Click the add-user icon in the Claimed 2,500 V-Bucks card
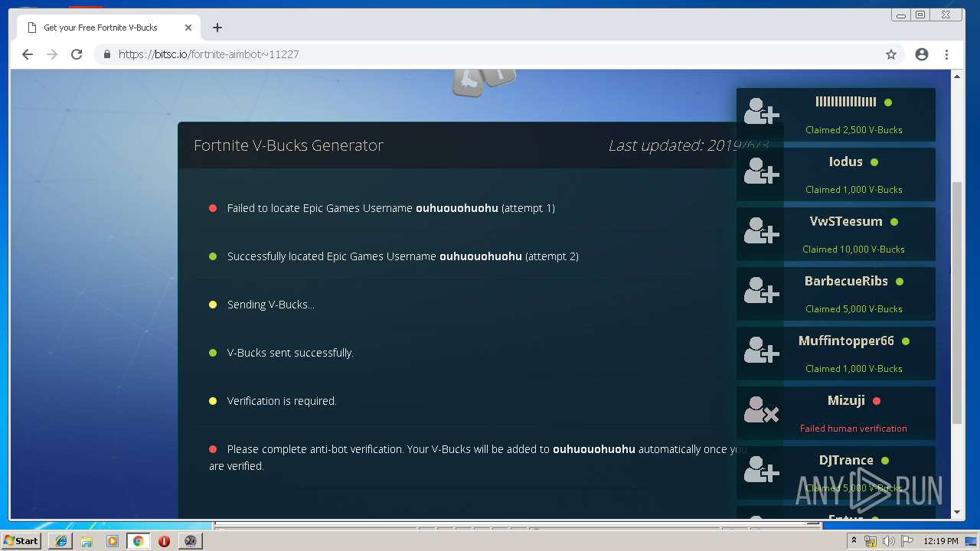Image resolution: width=980 pixels, height=551 pixels. click(761, 112)
